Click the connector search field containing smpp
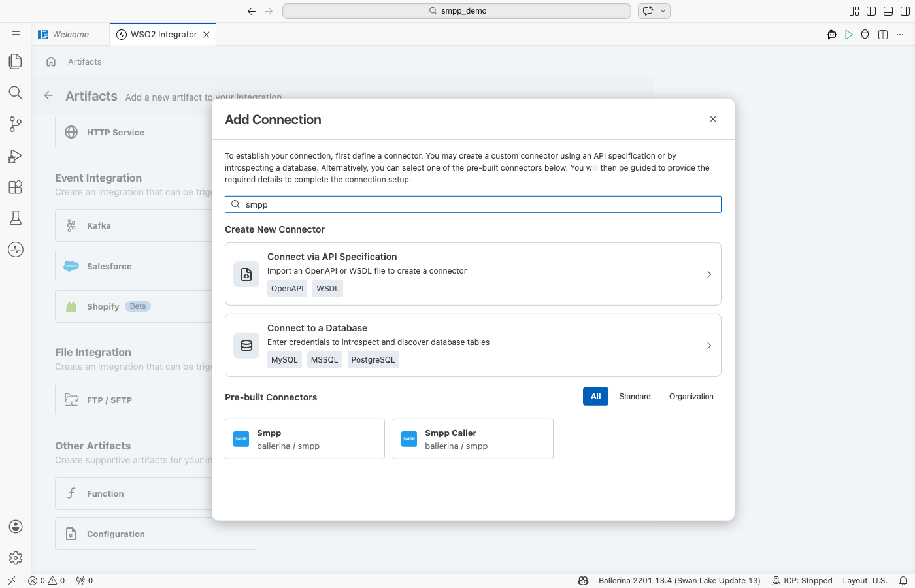Viewport: 915px width, 588px height. [473, 204]
